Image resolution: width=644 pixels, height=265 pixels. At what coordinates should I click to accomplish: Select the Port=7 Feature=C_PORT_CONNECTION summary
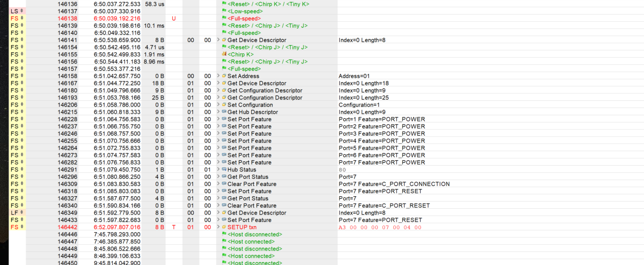click(394, 184)
